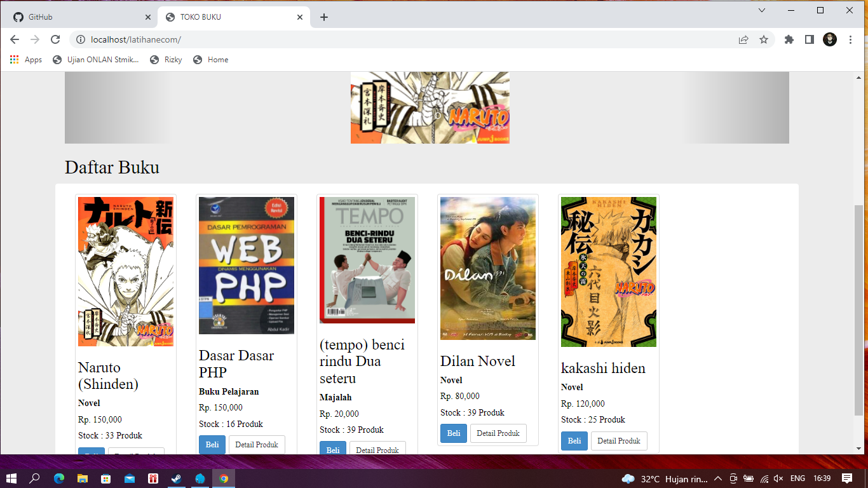Image resolution: width=868 pixels, height=488 pixels.
Task: Show hidden system tray icons
Action: click(x=718, y=478)
